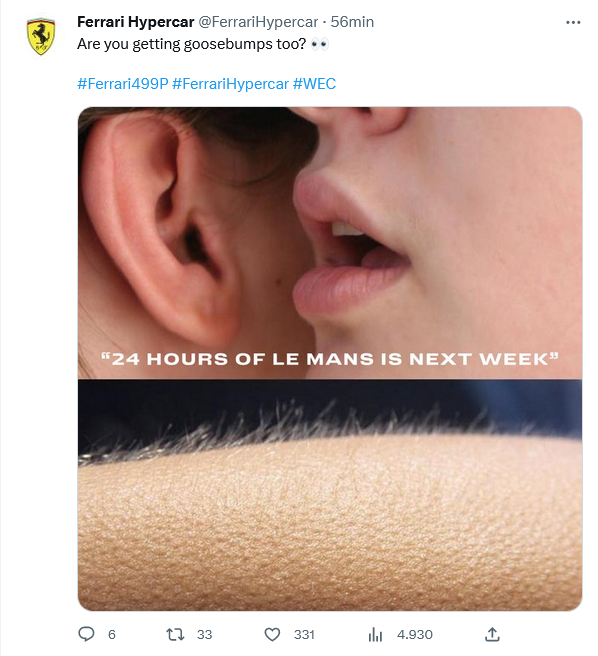
Task: Open the #FerrariHypercar hashtag
Action: pyautogui.click(x=230, y=84)
